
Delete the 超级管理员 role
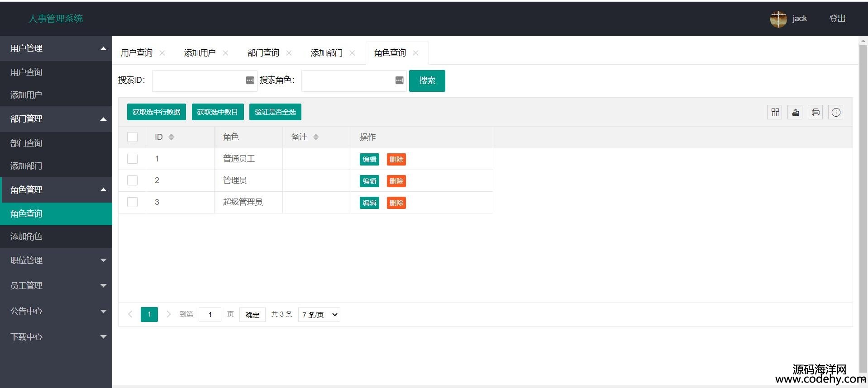(x=396, y=203)
